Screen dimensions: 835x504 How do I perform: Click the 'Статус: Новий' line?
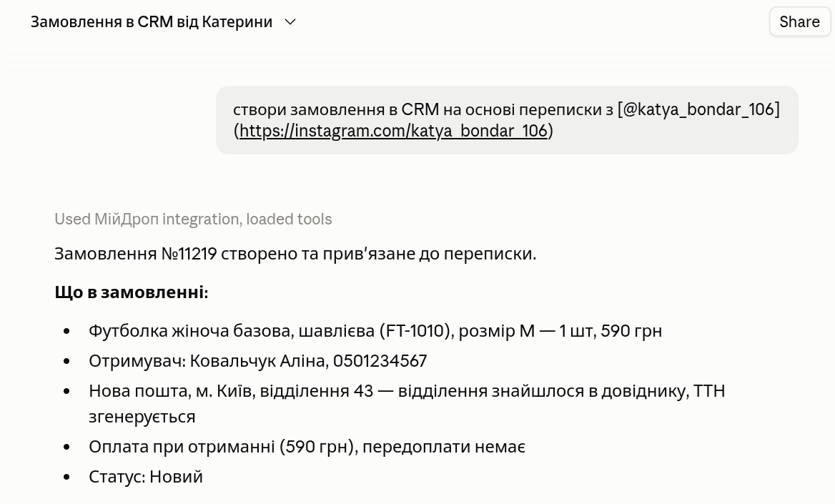pos(145,476)
